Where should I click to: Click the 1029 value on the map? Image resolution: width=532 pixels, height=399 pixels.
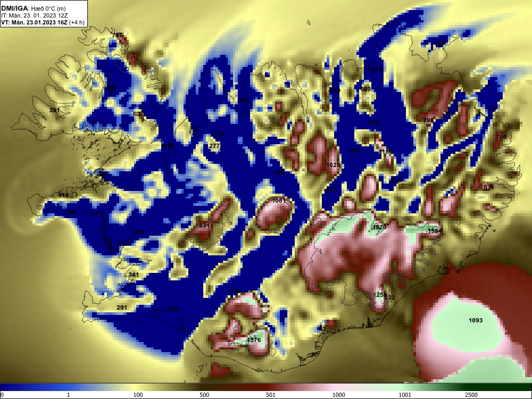(x=333, y=165)
